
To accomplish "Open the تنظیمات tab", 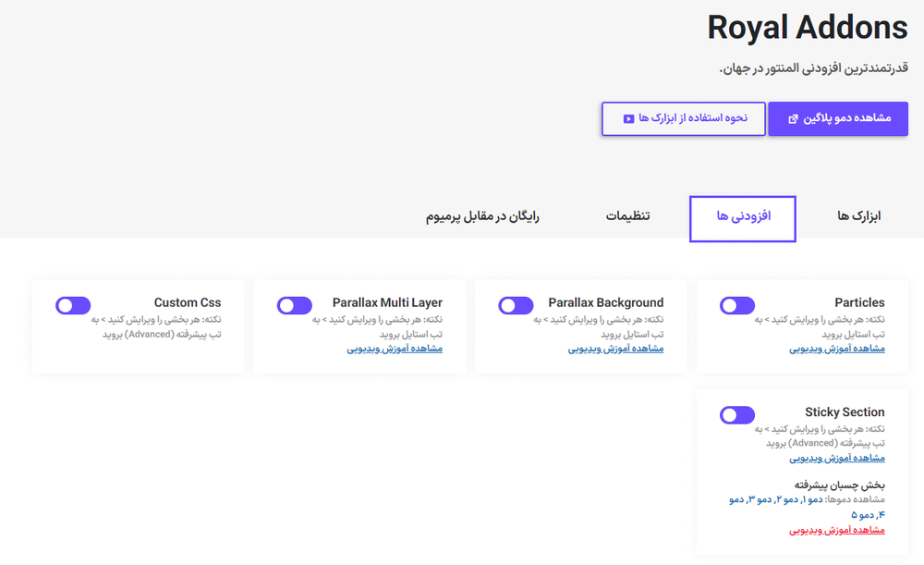I will [x=628, y=215].
